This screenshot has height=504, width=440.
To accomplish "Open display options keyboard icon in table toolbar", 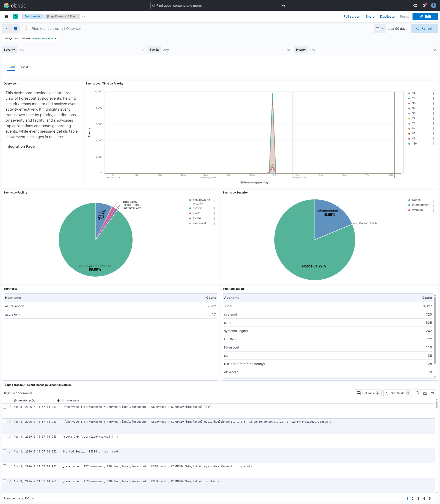I will point(425,393).
